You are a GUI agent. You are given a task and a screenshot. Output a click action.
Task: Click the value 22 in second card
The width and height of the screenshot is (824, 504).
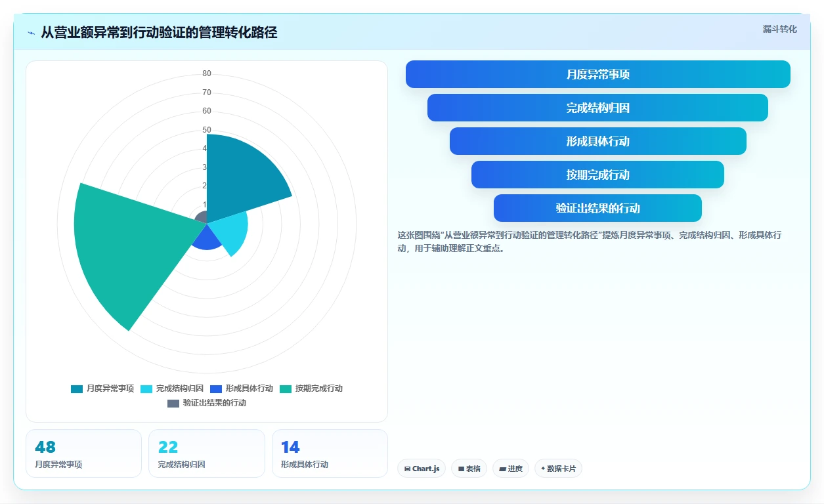[168, 448]
